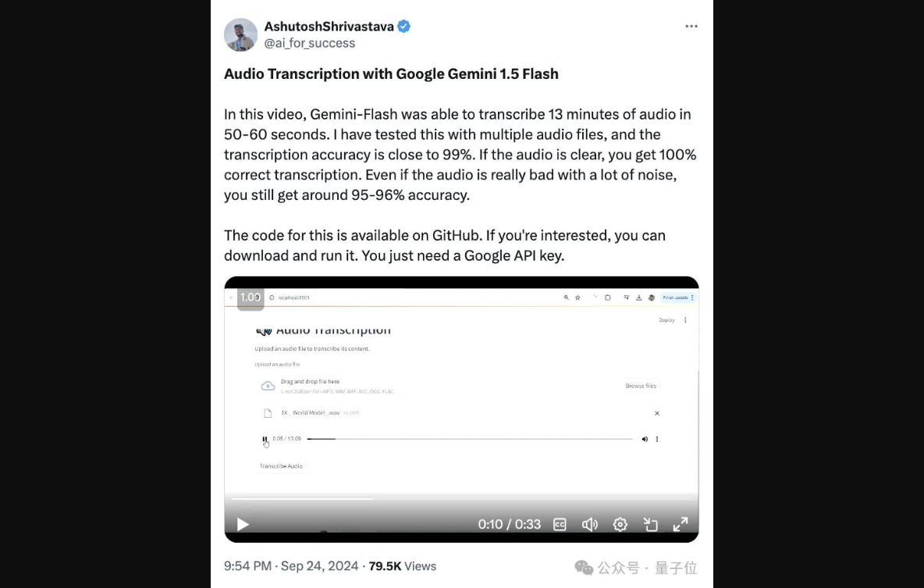Play the tweet video
Image resolution: width=924 pixels, height=588 pixels.
[242, 524]
